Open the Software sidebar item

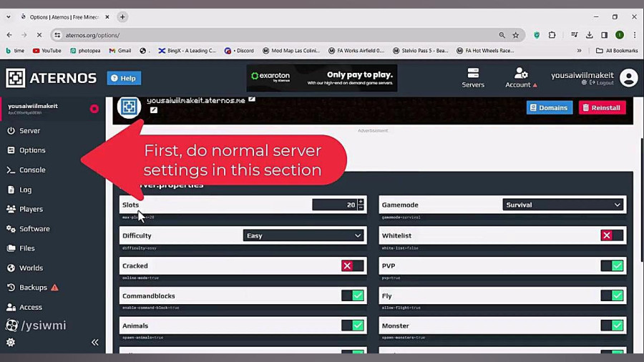[x=29, y=229]
